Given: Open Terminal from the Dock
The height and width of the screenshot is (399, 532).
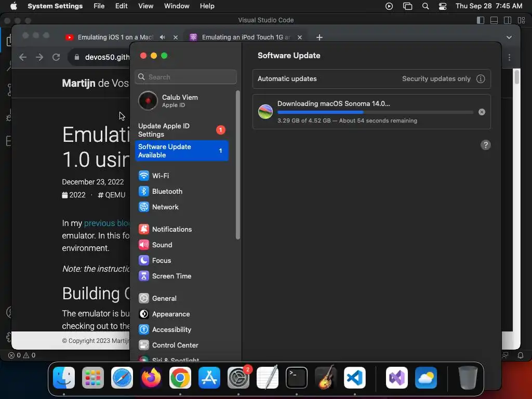Looking at the screenshot, I should pyautogui.click(x=297, y=378).
